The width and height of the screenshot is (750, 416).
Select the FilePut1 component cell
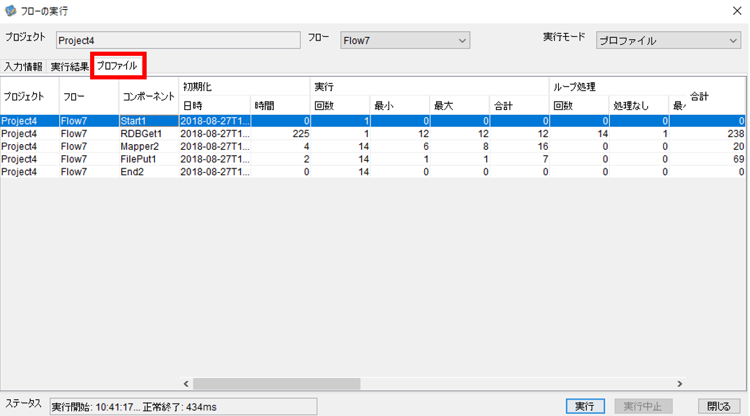click(x=149, y=159)
